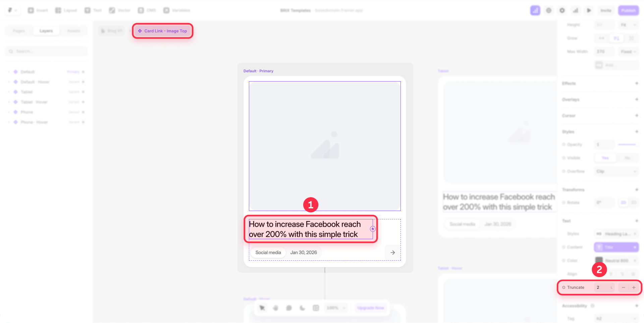Viewport: 644px width, 323px height.
Task: Select the comment tool
Action: pyautogui.click(x=289, y=308)
